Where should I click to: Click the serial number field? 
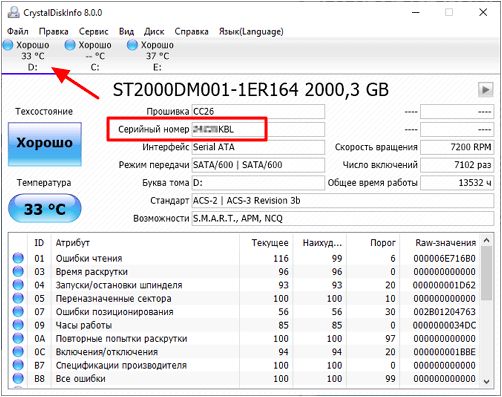[258, 129]
